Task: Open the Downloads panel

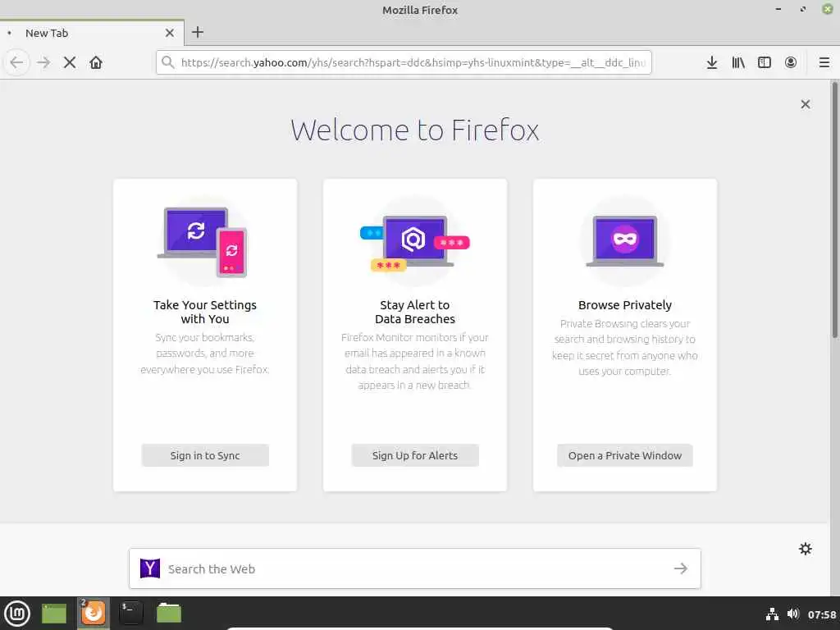Action: pyautogui.click(x=712, y=62)
